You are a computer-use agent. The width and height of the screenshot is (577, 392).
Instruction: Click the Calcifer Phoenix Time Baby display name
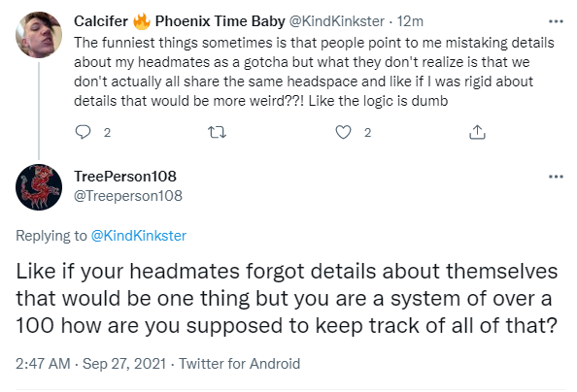[x=179, y=21]
